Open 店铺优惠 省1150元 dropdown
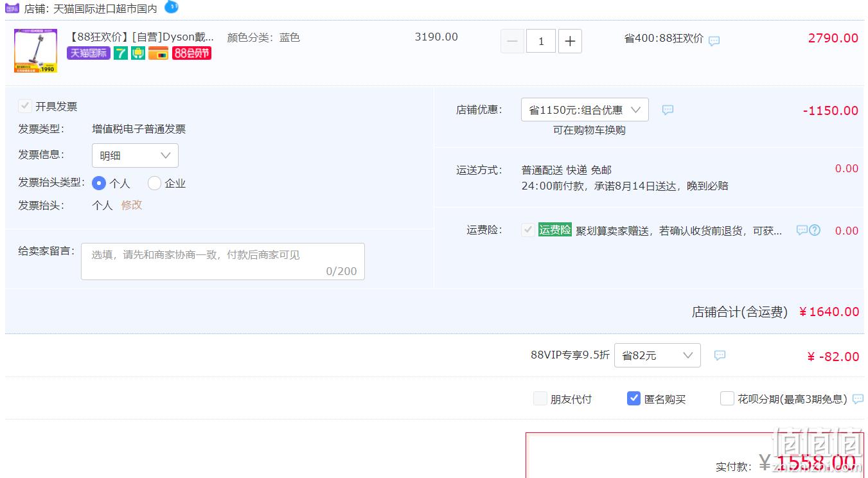868x478 pixels. 585,110
